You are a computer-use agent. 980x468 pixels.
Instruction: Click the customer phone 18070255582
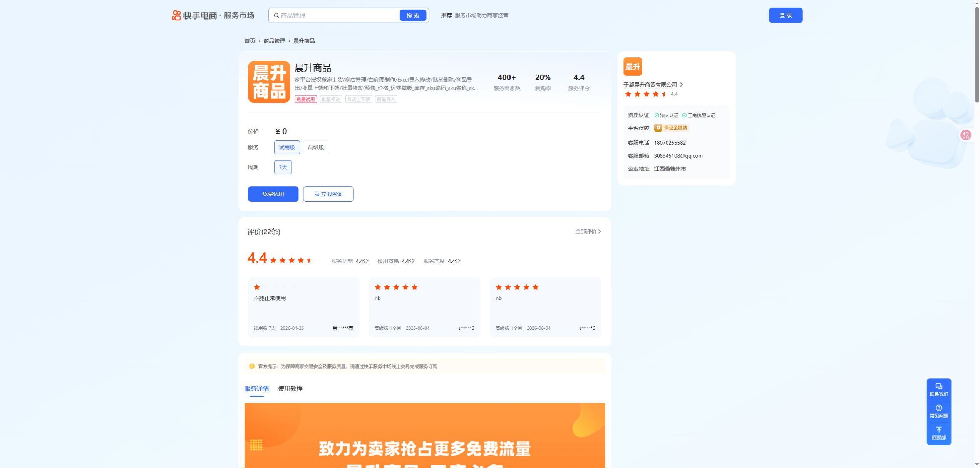[x=669, y=143]
